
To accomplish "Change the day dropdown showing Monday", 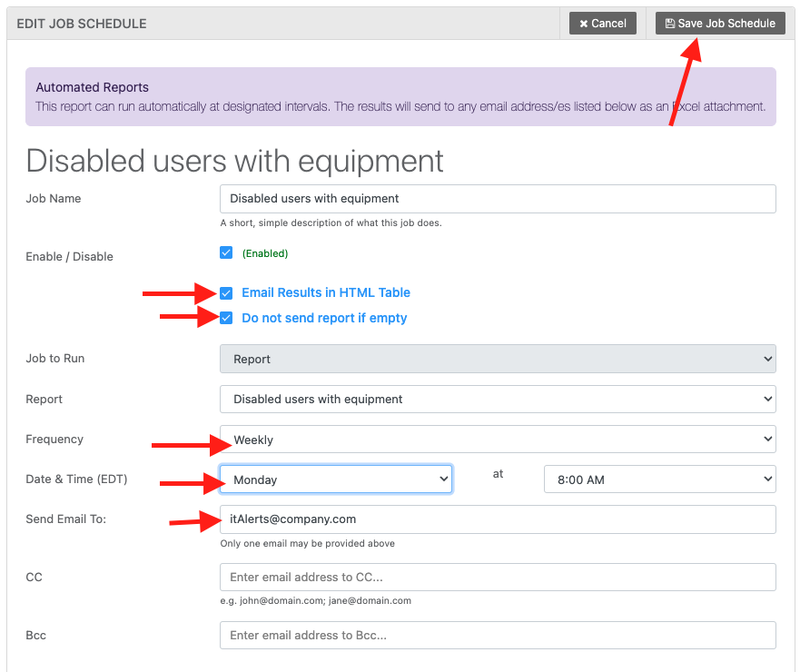I will point(336,479).
